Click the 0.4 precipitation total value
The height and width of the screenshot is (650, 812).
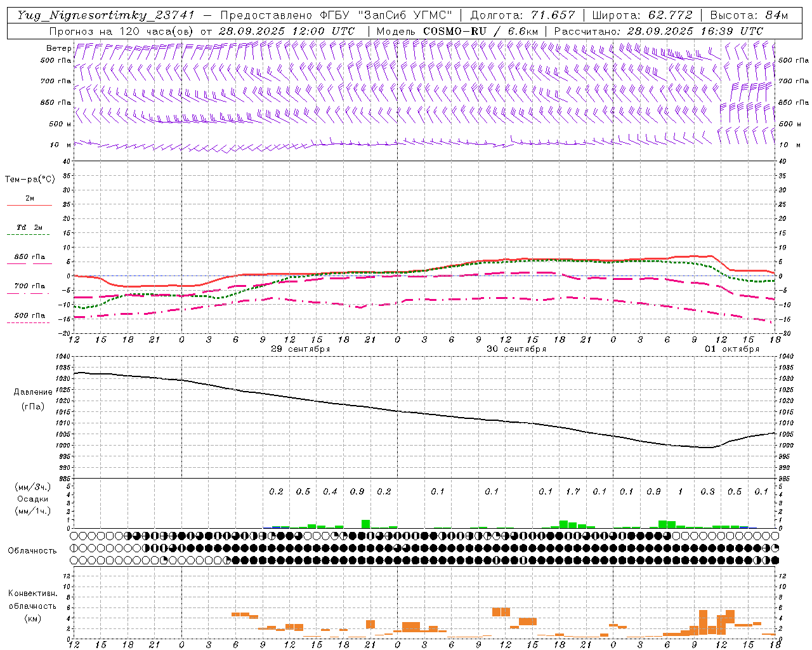pos(330,491)
